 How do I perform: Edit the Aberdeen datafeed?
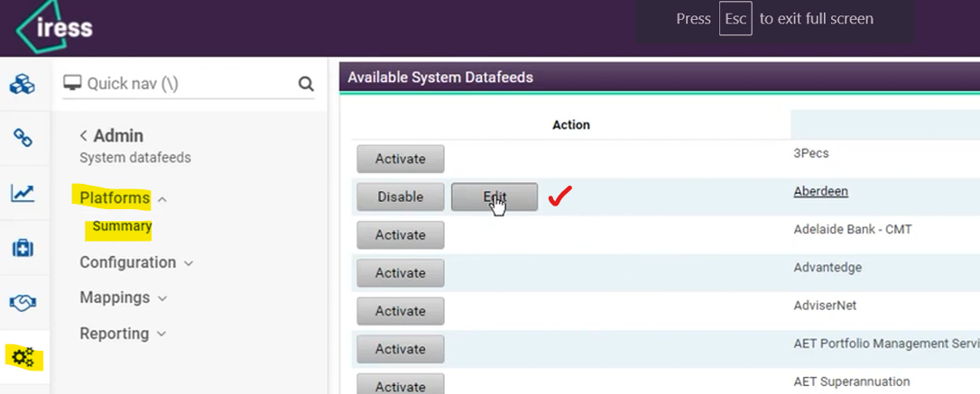495,197
